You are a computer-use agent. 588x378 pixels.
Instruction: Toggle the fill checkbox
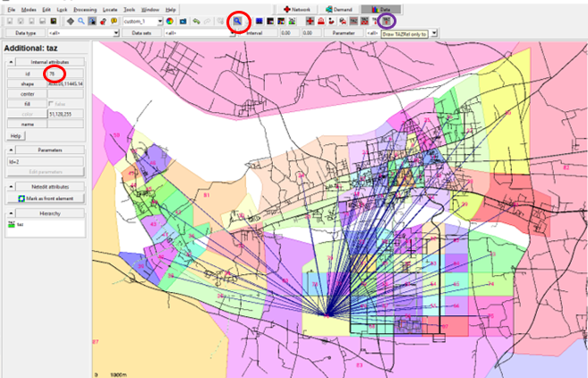(52, 105)
